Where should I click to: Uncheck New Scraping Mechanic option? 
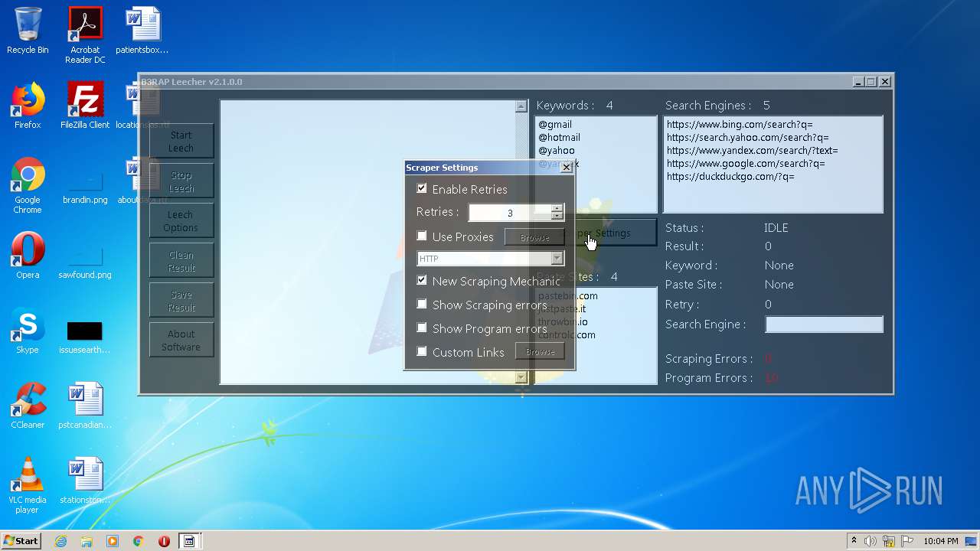point(421,281)
